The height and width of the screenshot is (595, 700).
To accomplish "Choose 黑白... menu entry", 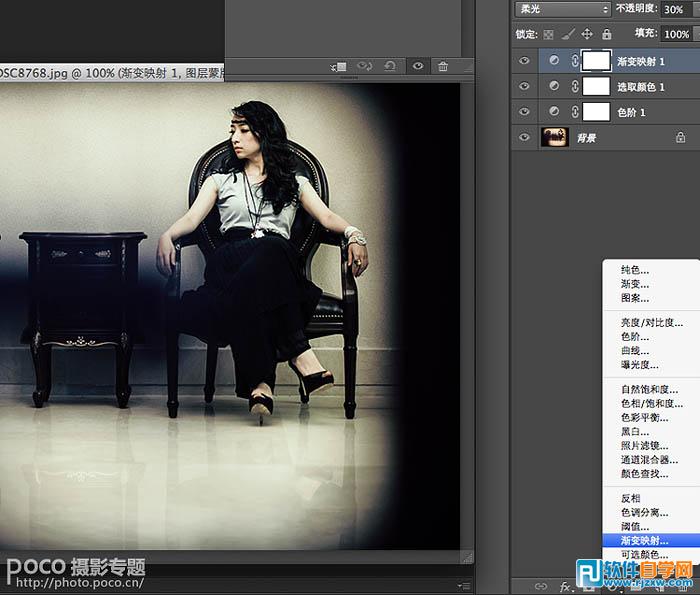I will [635, 432].
